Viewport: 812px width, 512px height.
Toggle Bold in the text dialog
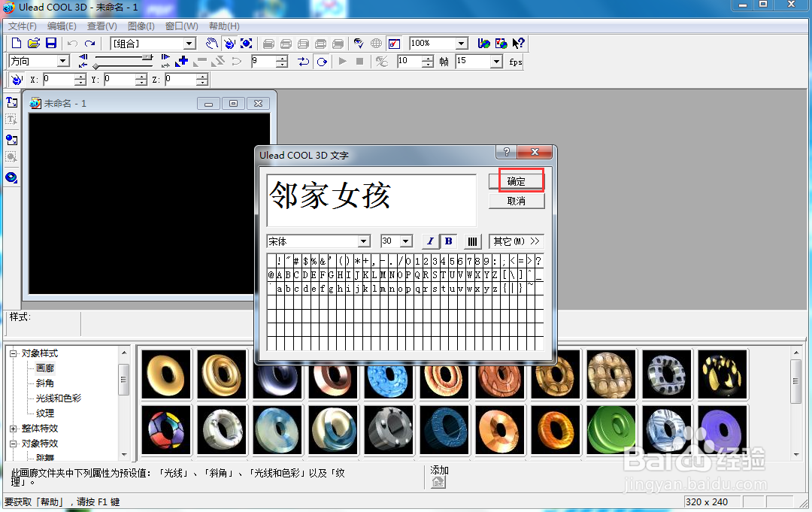pyautogui.click(x=448, y=241)
